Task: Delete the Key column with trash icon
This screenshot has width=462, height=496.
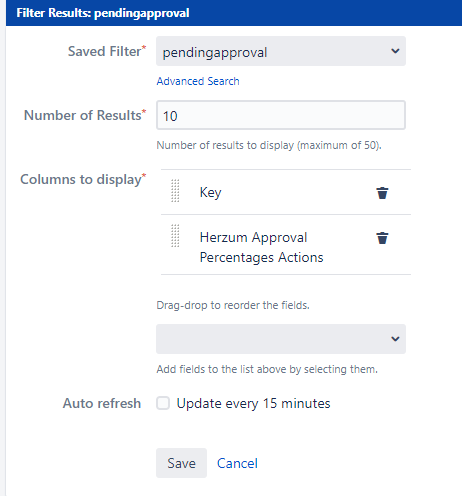Action: point(382,193)
